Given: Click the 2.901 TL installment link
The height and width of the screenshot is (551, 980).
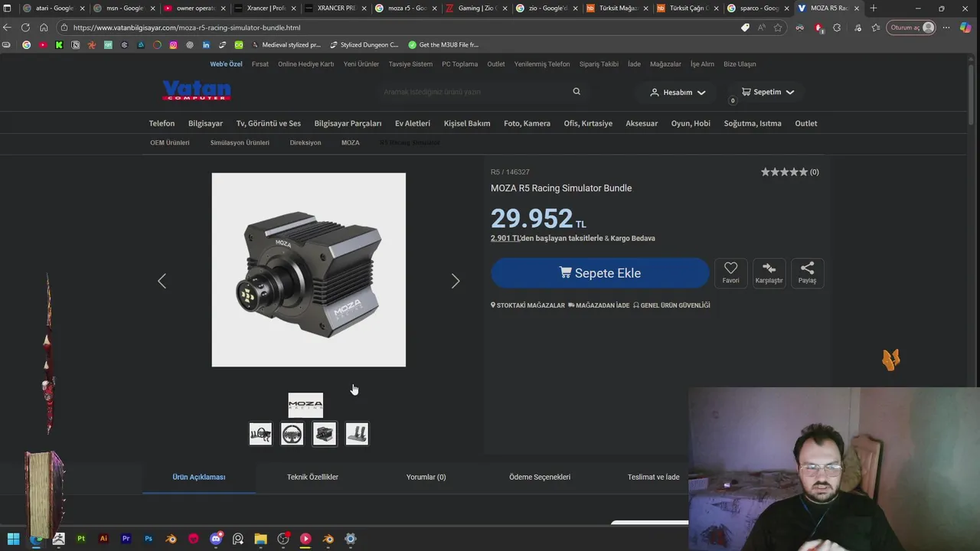Looking at the screenshot, I should pyautogui.click(x=505, y=238).
